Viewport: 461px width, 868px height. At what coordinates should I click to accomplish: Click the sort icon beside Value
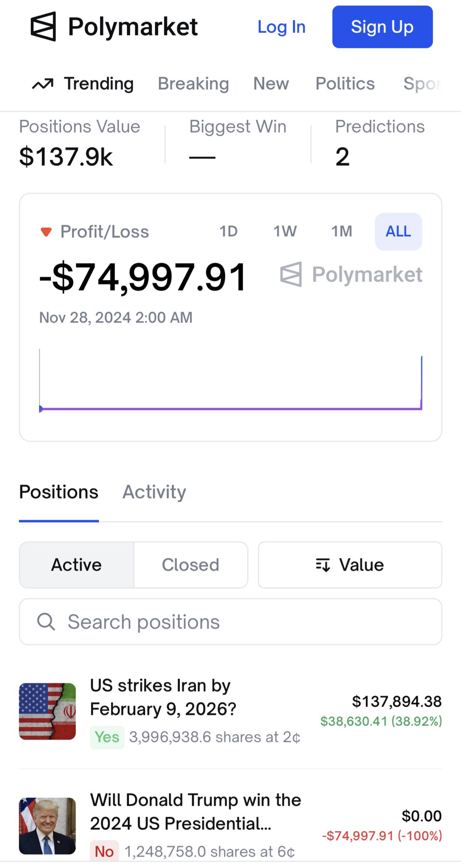(323, 565)
